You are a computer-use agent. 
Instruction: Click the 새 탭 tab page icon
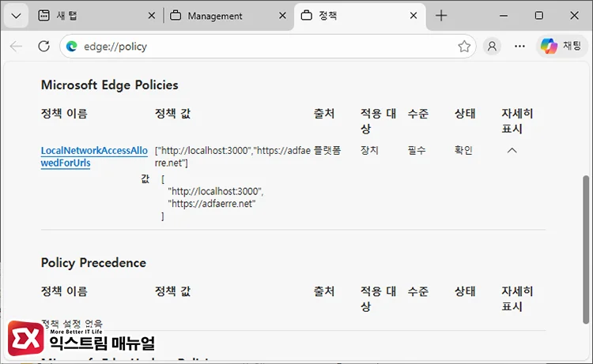[x=43, y=16]
